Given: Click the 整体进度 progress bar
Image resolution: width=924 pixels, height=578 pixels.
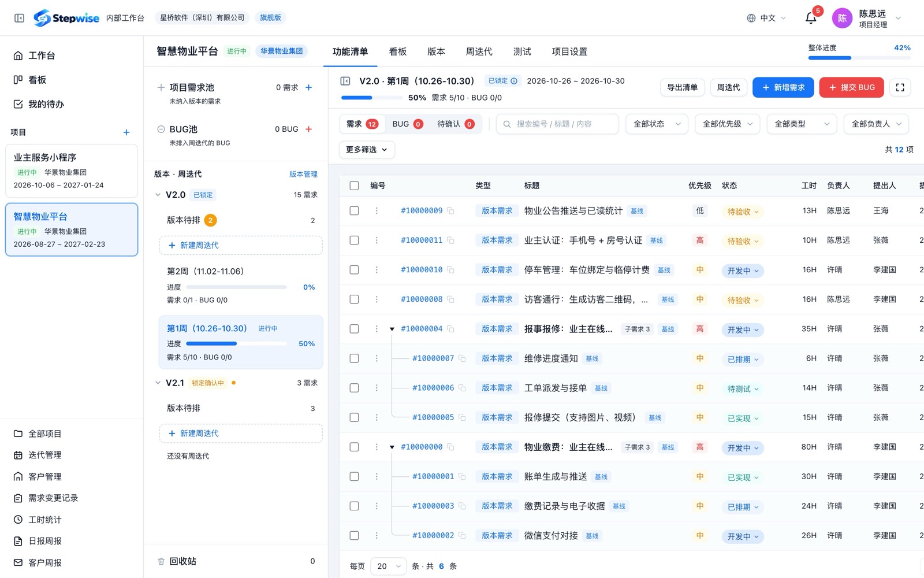Looking at the screenshot, I should (859, 58).
